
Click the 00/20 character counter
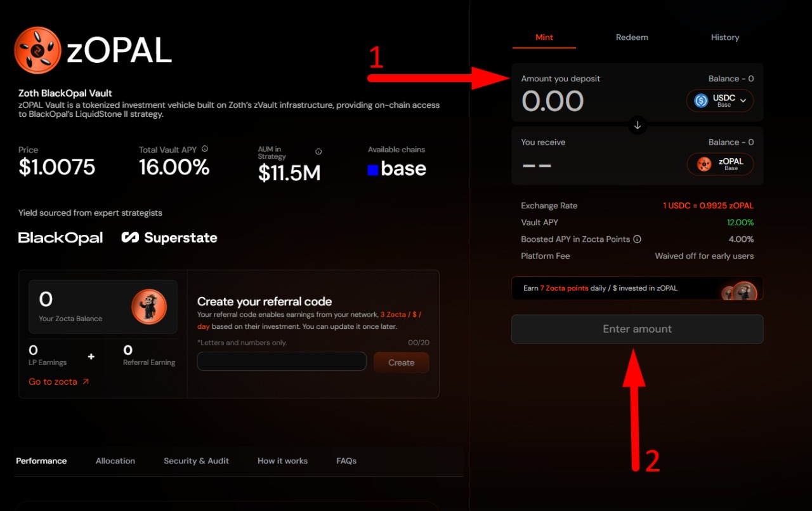(419, 343)
